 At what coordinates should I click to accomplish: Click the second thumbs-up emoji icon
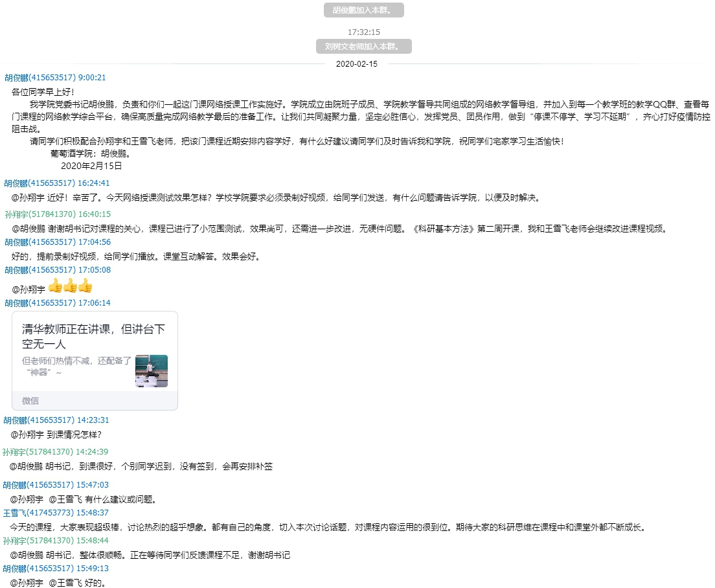click(69, 286)
